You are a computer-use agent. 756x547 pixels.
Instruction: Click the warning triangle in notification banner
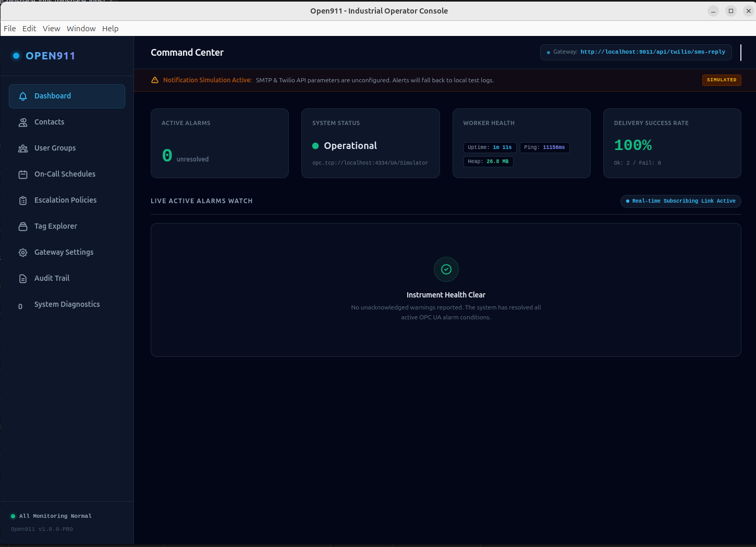point(155,80)
